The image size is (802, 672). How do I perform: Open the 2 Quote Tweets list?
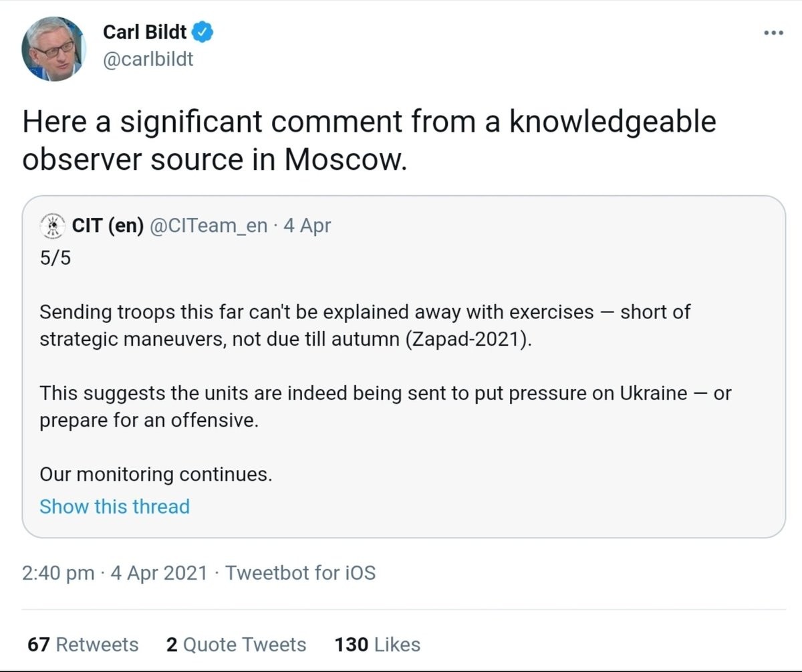click(x=236, y=645)
